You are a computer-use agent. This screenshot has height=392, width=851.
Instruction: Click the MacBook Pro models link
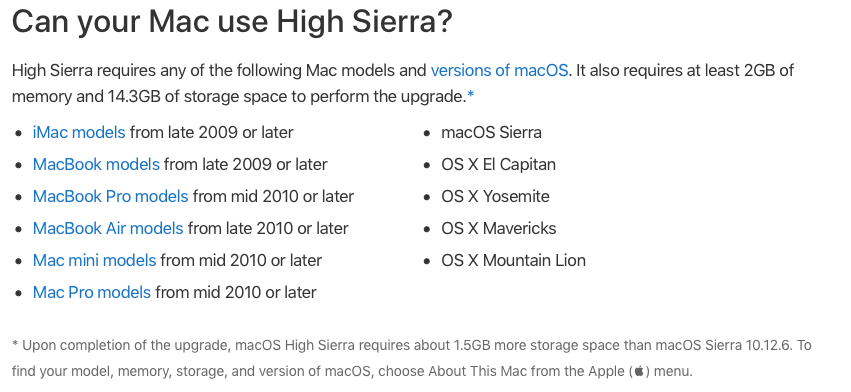pyautogui.click(x=110, y=197)
